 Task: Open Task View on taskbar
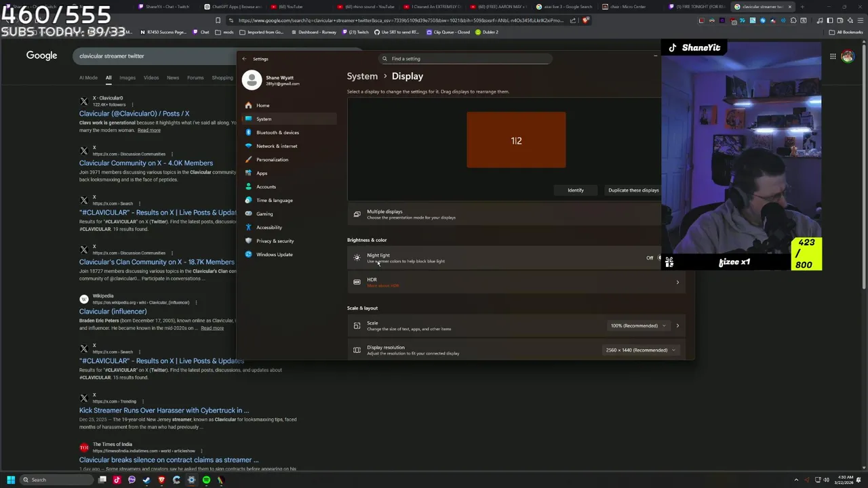[x=102, y=480]
